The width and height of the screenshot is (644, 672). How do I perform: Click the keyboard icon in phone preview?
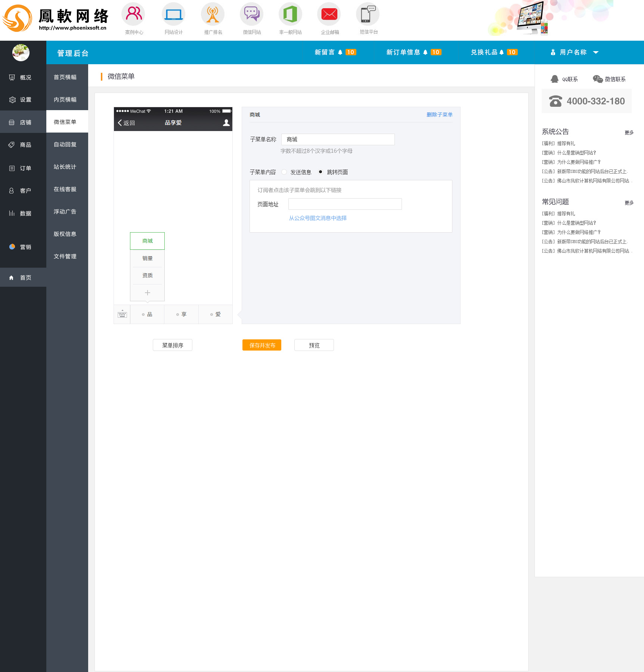[x=122, y=314]
